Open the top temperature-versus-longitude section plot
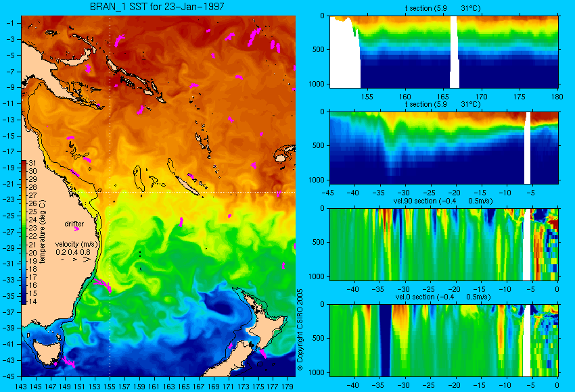575x392 pixels. coord(444,51)
